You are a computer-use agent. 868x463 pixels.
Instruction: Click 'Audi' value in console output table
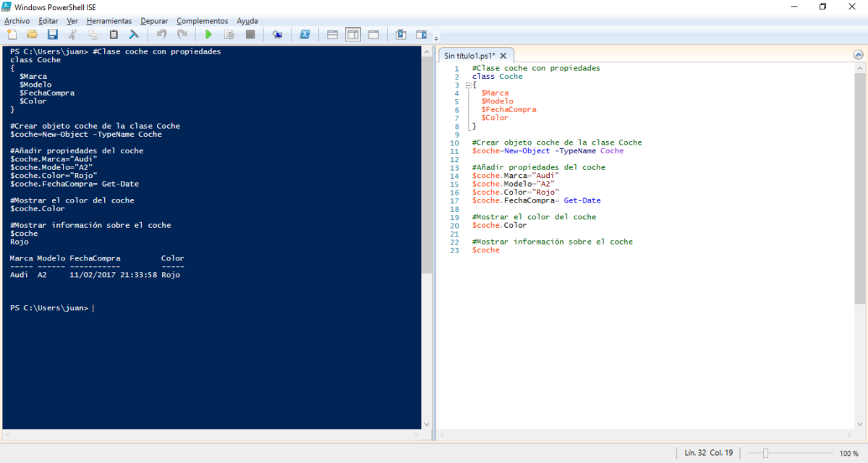(x=20, y=275)
